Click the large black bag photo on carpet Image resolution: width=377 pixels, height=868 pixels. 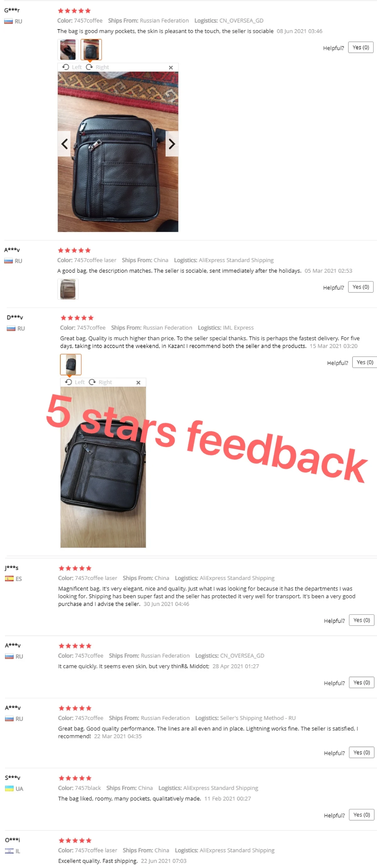point(118,152)
